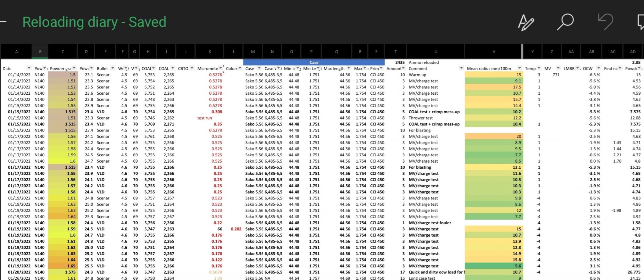Select column AD header
The image size is (644, 280).
coord(633,52)
